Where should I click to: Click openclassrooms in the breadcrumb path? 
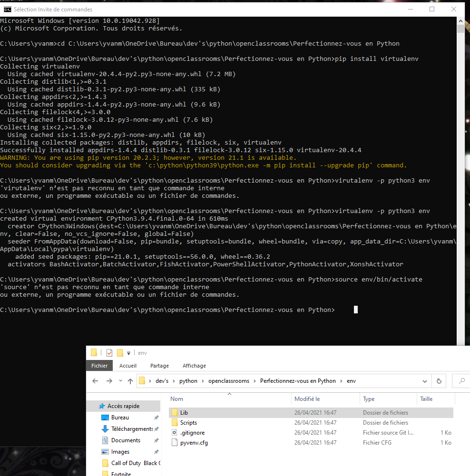[229, 381]
